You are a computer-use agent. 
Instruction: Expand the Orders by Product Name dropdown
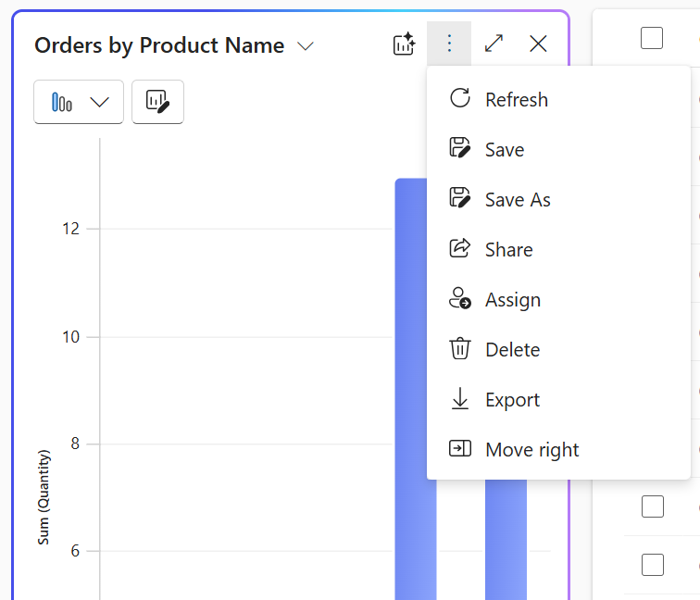[306, 46]
